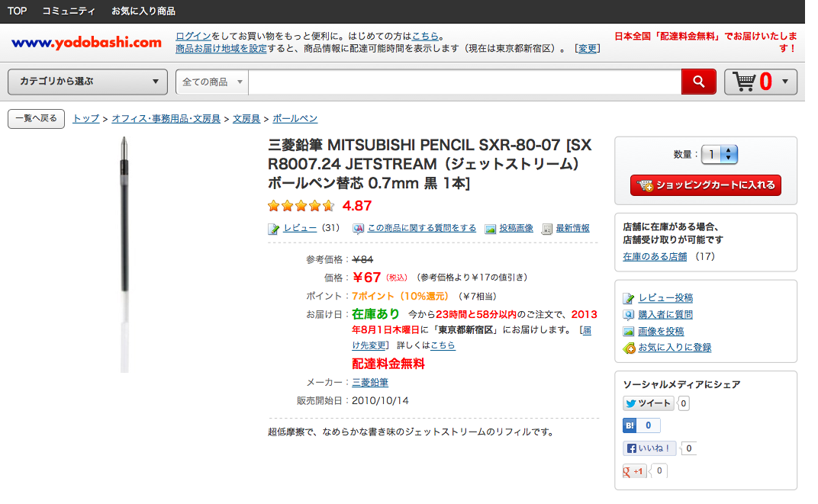Click the こちら link for first-time users
The image size is (818, 504).
tap(425, 36)
